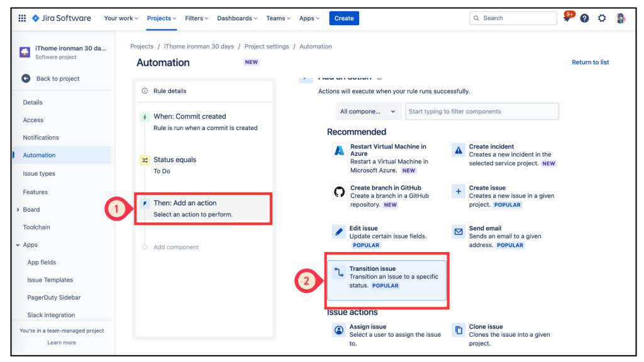The height and width of the screenshot is (362, 644).
Task: Click the Transition issue icon
Action: [x=339, y=272]
